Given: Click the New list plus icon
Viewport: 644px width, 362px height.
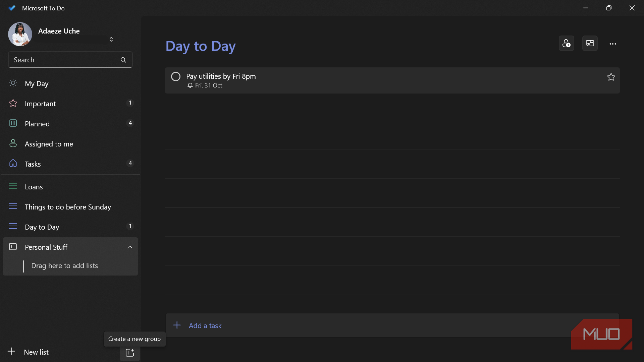Looking at the screenshot, I should [x=11, y=351].
